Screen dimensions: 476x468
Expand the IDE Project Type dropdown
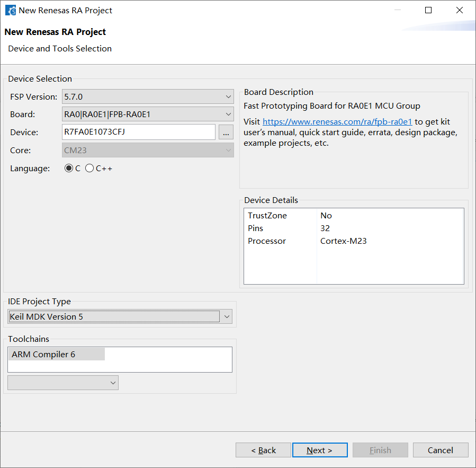coord(120,317)
